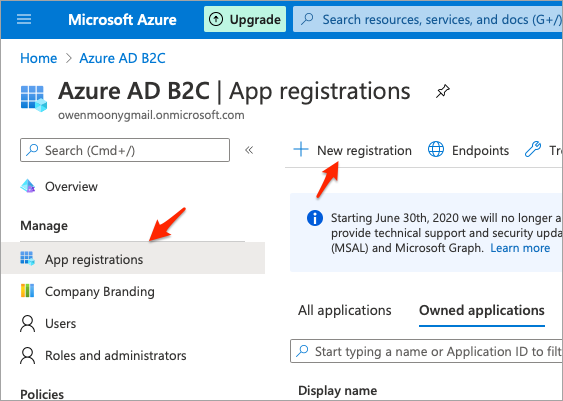563x401 pixels.
Task: Open Endpoints from toolbar
Action: (468, 150)
